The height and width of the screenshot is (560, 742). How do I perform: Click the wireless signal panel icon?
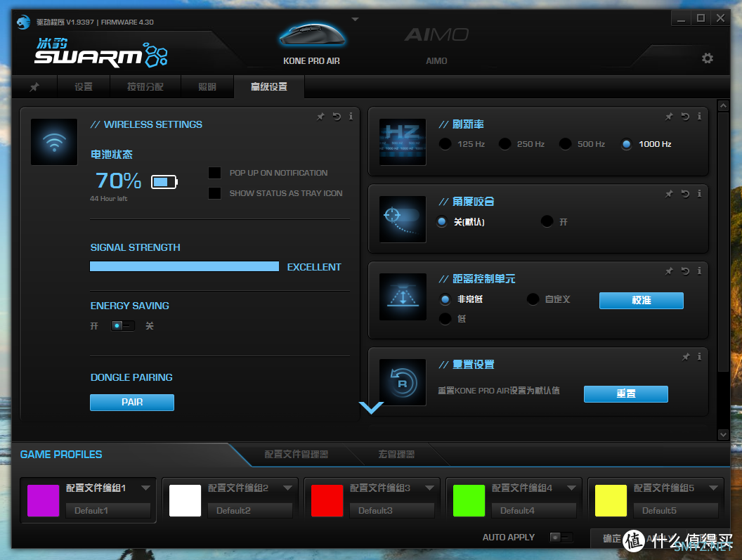54,142
